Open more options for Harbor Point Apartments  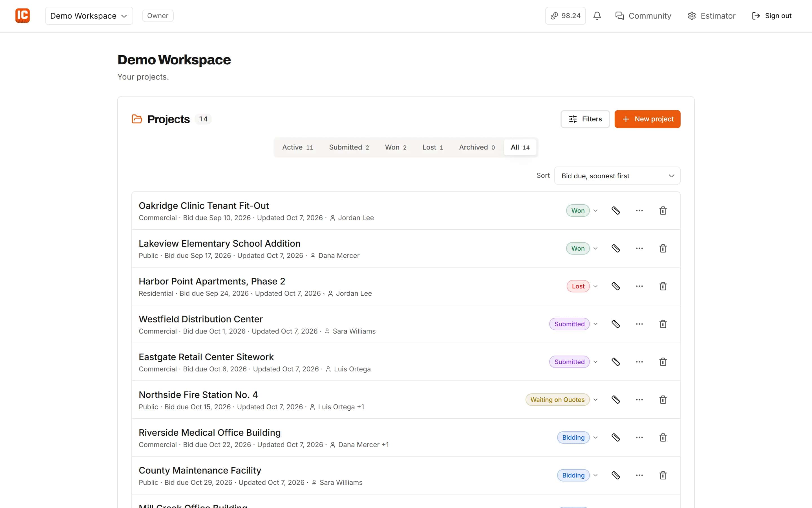(639, 286)
